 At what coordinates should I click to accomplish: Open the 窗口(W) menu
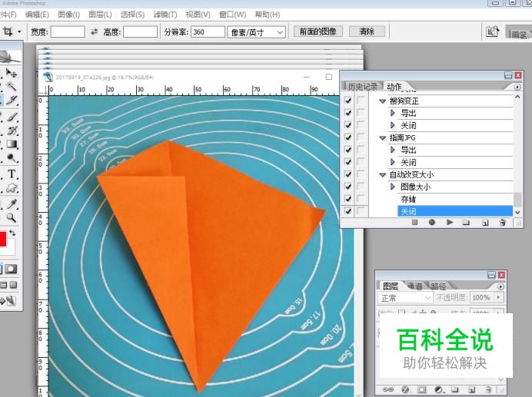pyautogui.click(x=232, y=15)
